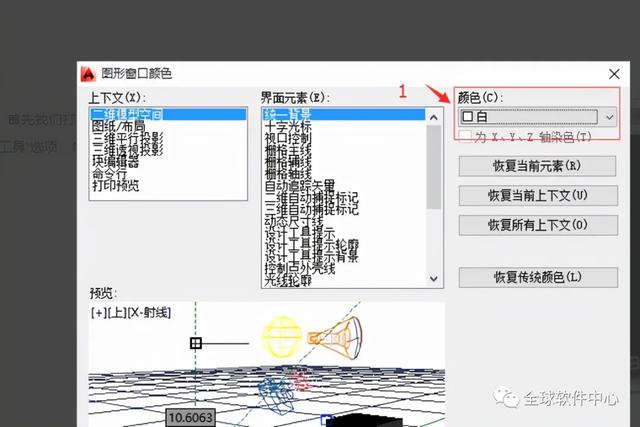640x427 pixels.
Task: Open the 颜色(C) dropdown showing 白
Action: click(x=538, y=117)
